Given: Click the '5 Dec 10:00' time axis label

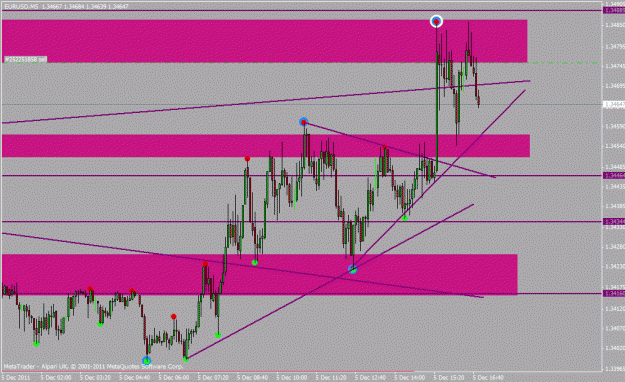Looking at the screenshot, I should click(x=292, y=377).
